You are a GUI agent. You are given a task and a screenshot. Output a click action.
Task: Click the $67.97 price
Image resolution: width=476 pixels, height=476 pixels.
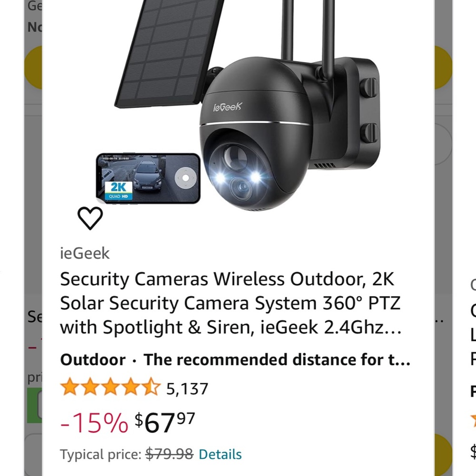[x=165, y=421]
